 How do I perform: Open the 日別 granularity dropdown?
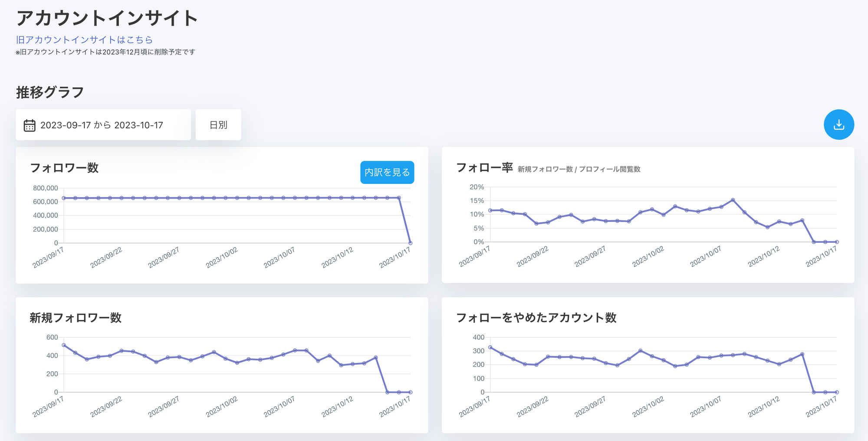[218, 125]
